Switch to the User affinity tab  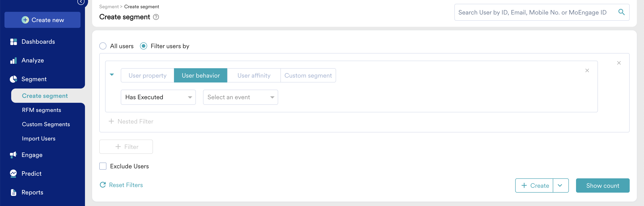click(x=254, y=75)
